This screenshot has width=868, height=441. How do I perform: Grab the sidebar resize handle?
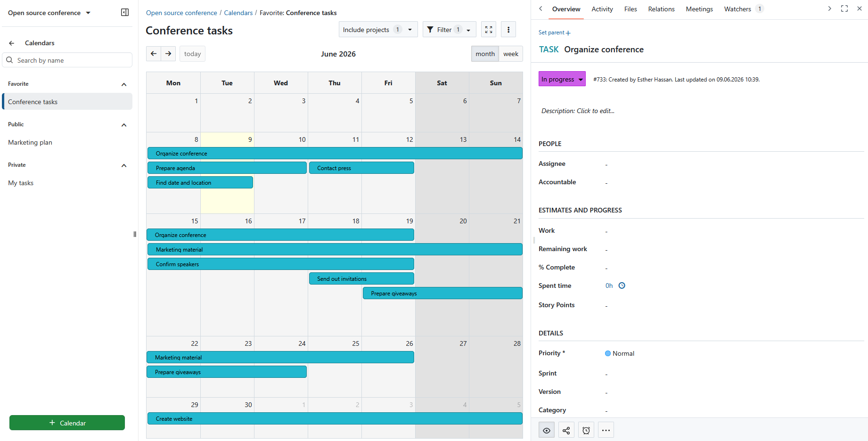[x=135, y=234]
